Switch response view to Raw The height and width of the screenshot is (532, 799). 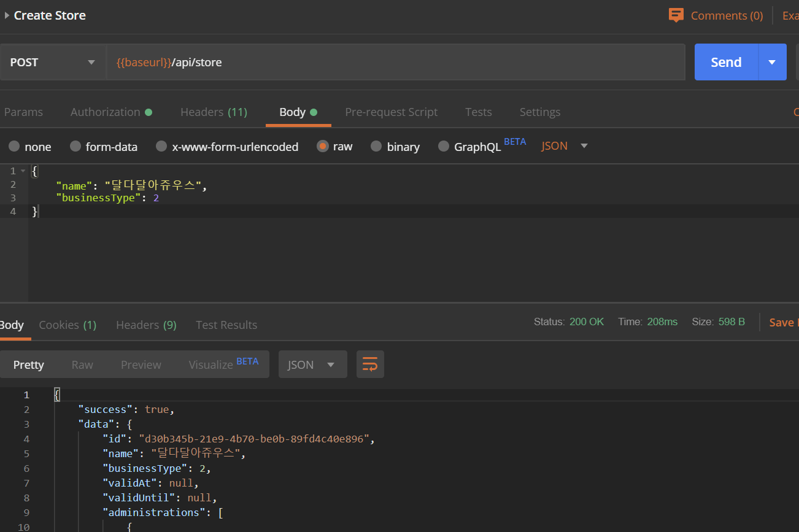coord(82,364)
